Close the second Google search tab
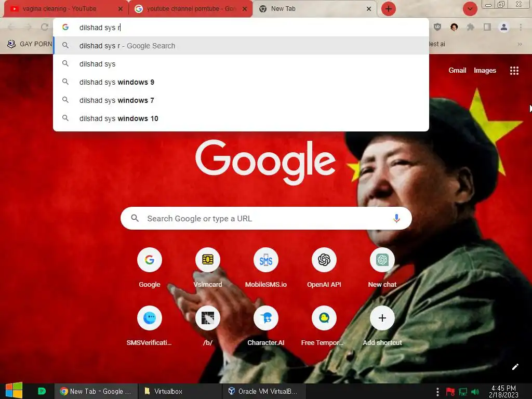This screenshot has height=399, width=532. pyautogui.click(x=245, y=9)
